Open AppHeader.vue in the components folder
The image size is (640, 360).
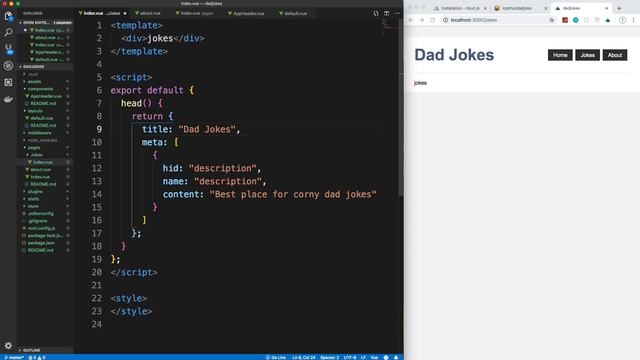click(46, 96)
